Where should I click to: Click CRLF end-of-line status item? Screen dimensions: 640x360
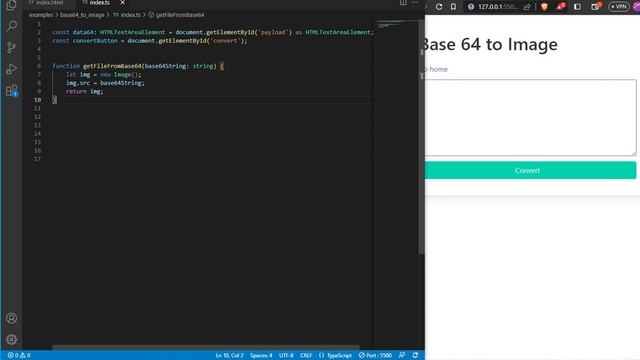[306, 356]
